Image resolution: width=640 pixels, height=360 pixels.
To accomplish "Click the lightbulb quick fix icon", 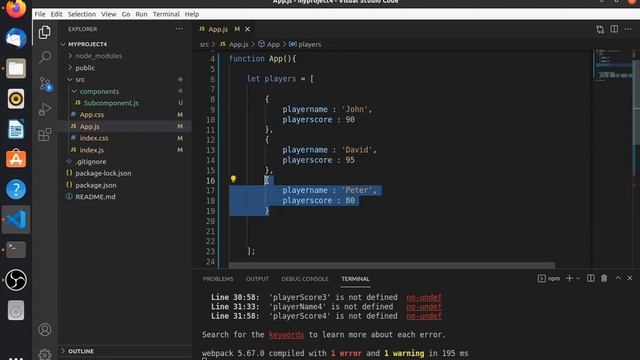I will coord(233,179).
